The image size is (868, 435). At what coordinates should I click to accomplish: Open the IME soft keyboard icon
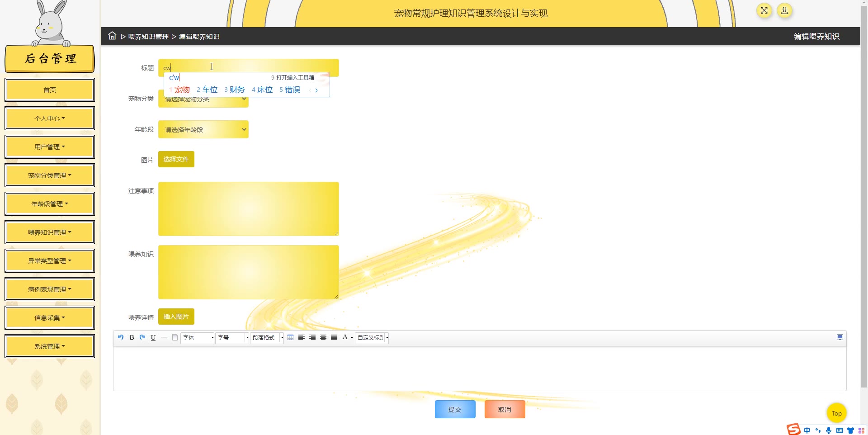[840, 430]
